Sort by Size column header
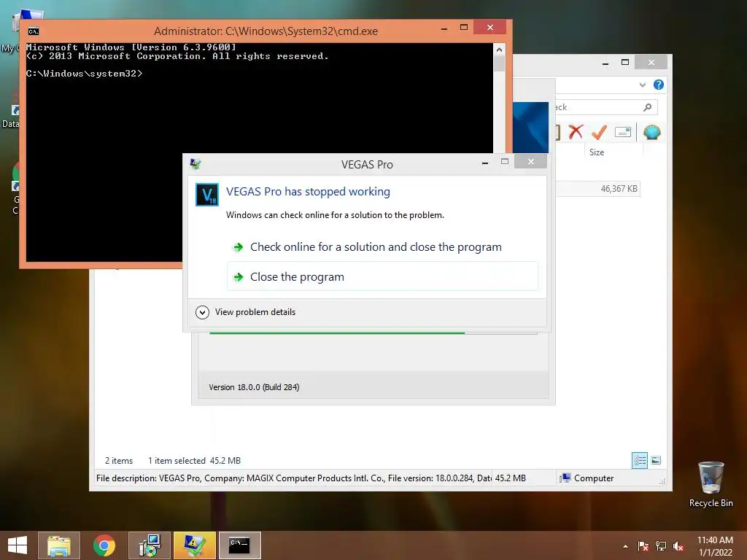 pyautogui.click(x=597, y=152)
